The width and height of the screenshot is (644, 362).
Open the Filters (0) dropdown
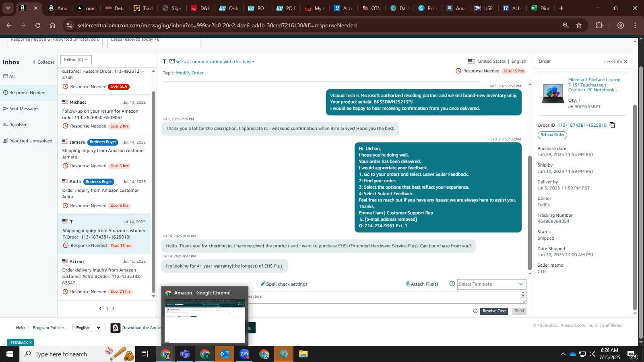[76, 60]
